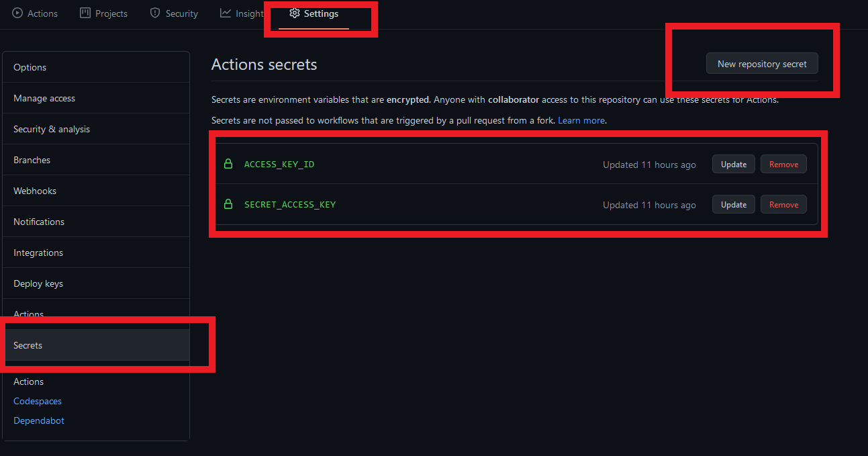
Task: Click the lock icon beside SECRET_ACCESS_KEY
Action: (x=228, y=204)
